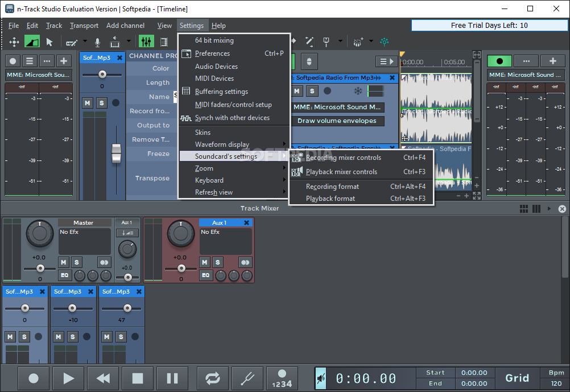Expand the Zoom submenu

234,168
